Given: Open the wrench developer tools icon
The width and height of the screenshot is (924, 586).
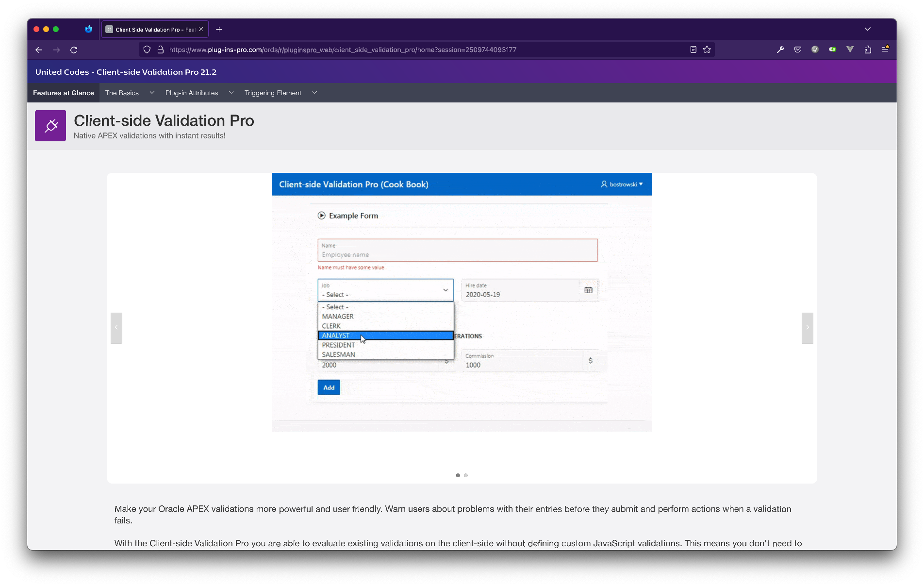Looking at the screenshot, I should click(780, 50).
